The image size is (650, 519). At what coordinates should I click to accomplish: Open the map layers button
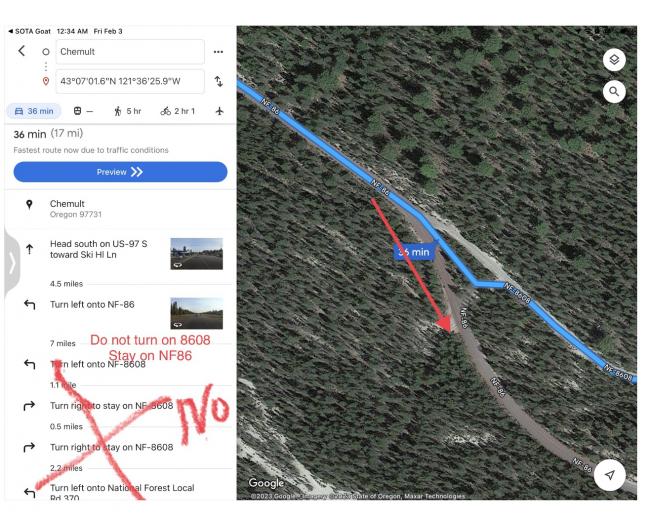tap(614, 60)
